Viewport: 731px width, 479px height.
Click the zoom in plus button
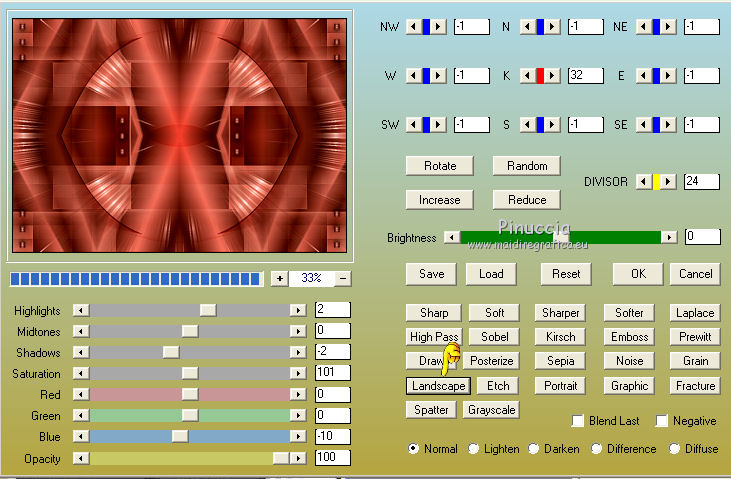[x=279, y=278]
